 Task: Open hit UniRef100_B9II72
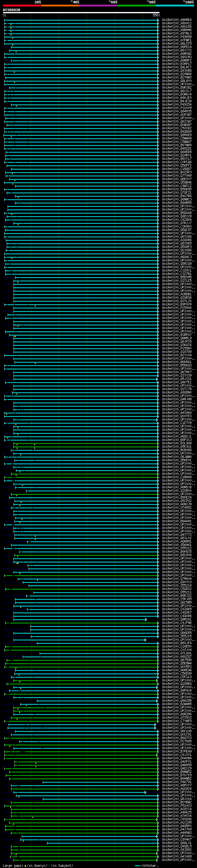click(x=177, y=50)
